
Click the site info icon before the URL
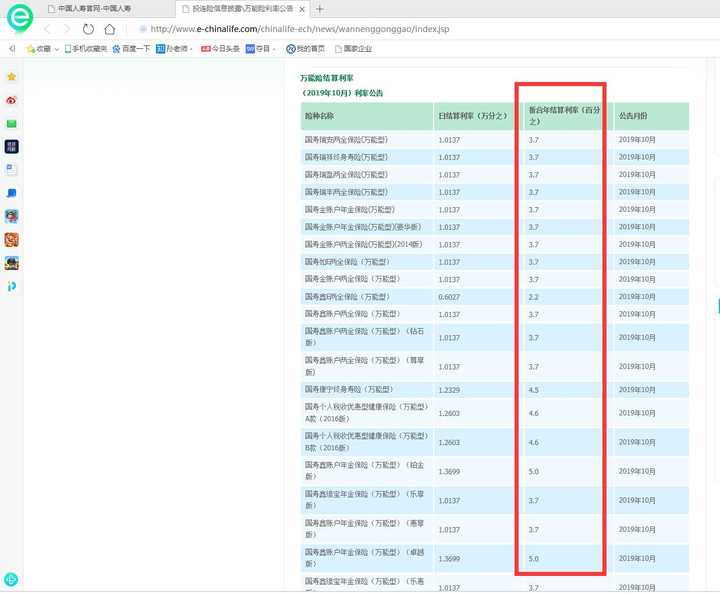coord(143,29)
